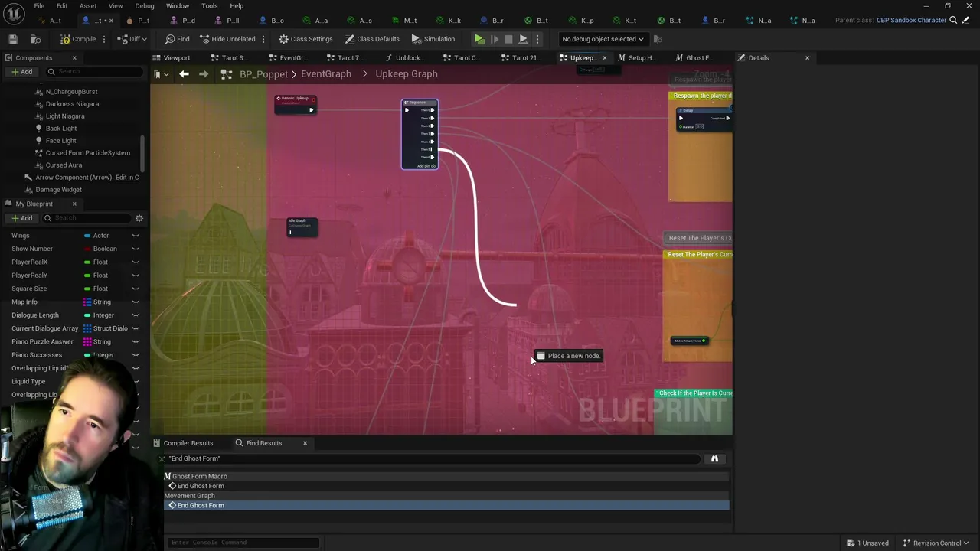Start Simulation mode

(x=433, y=39)
